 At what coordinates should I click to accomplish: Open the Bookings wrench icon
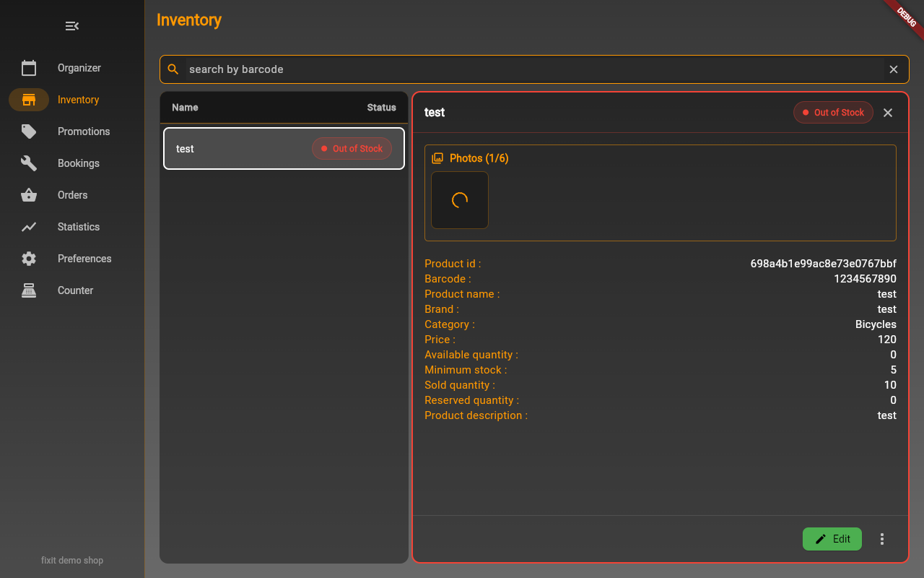pos(29,163)
